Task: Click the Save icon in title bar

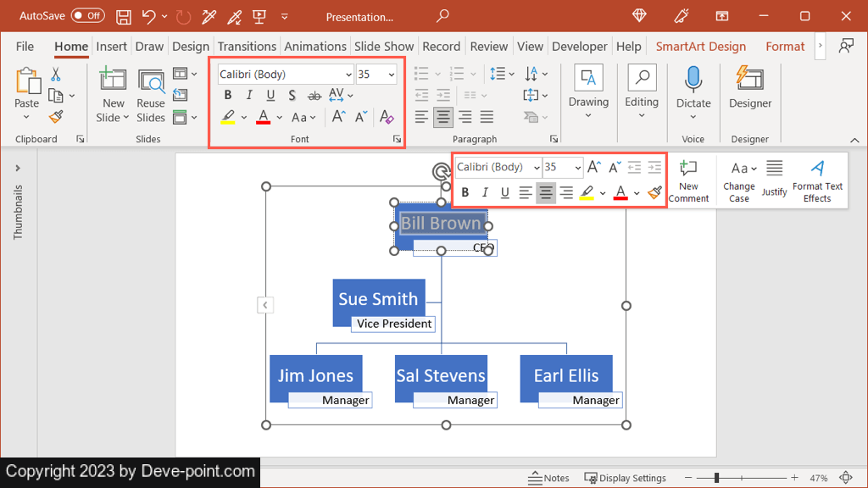Action: 124,17
